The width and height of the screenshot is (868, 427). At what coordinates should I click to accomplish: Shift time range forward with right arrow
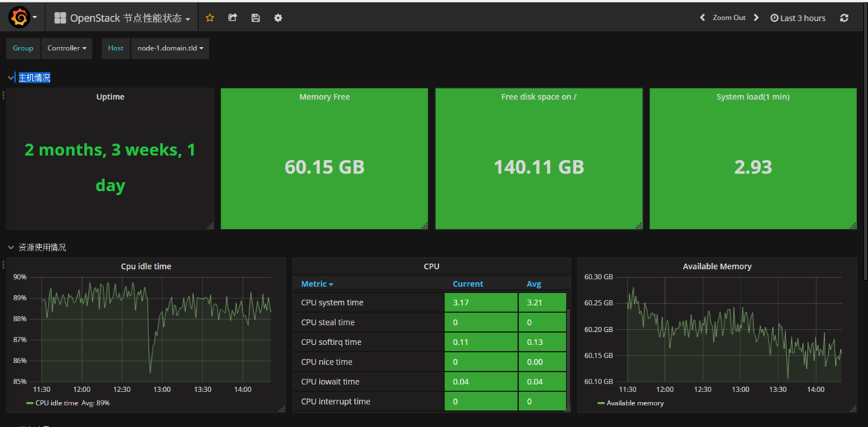pos(756,18)
